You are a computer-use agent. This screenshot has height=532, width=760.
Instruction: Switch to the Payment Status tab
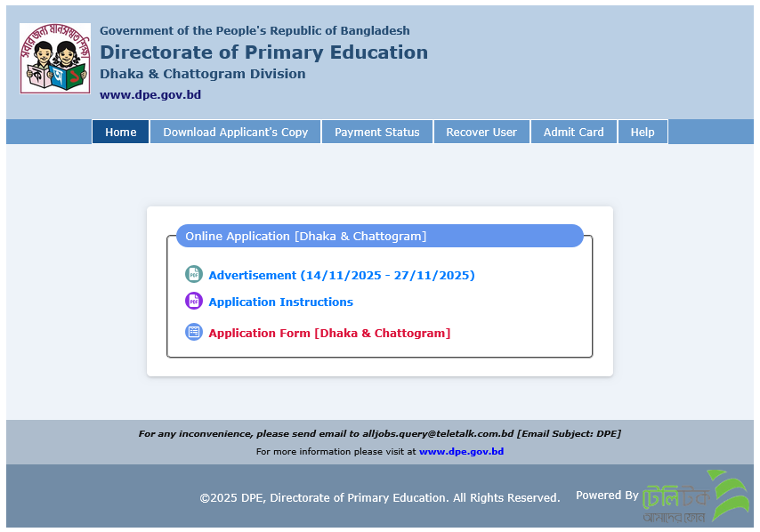coord(377,132)
